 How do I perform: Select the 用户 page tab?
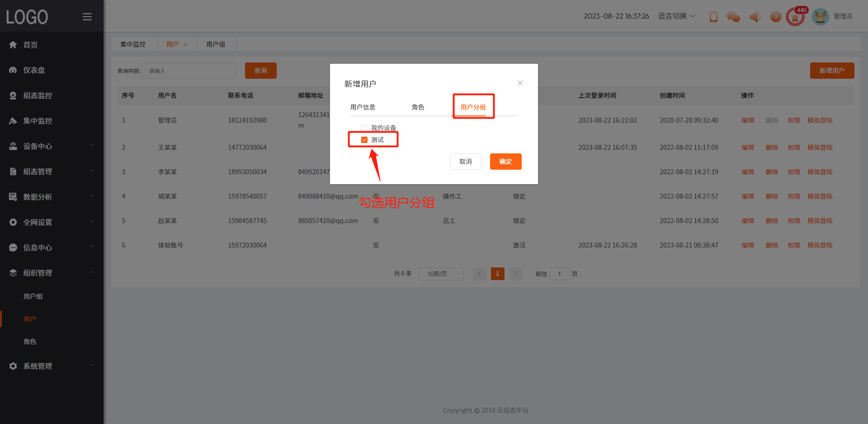click(x=172, y=44)
